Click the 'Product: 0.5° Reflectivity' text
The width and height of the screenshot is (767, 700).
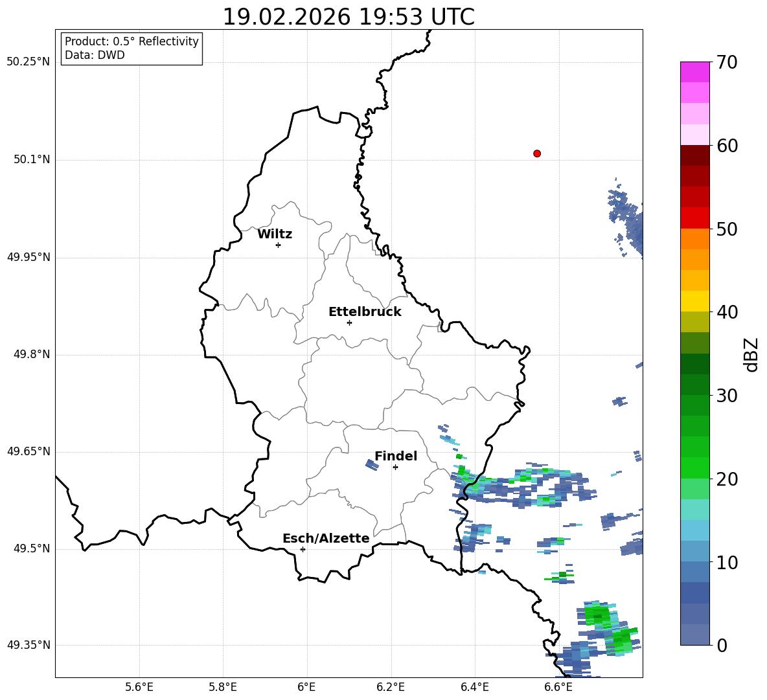tap(132, 41)
